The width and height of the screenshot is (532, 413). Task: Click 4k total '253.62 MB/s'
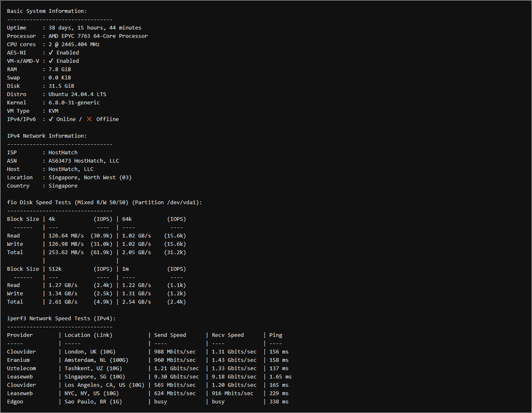66,252
